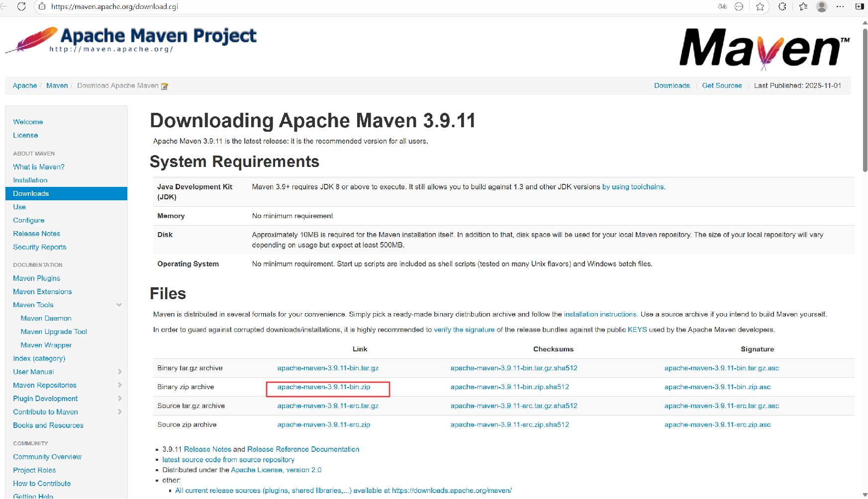Open Use in the sidebar
The width and height of the screenshot is (868, 499).
pos(19,207)
